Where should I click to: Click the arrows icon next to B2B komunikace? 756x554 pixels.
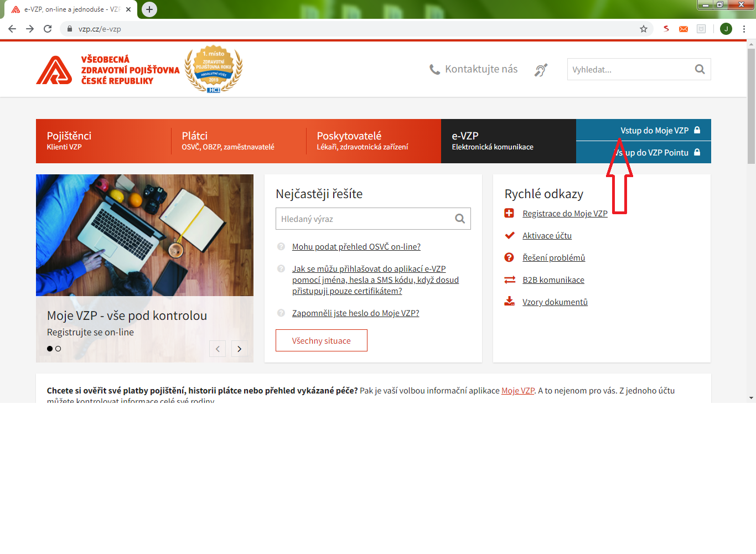pos(509,279)
